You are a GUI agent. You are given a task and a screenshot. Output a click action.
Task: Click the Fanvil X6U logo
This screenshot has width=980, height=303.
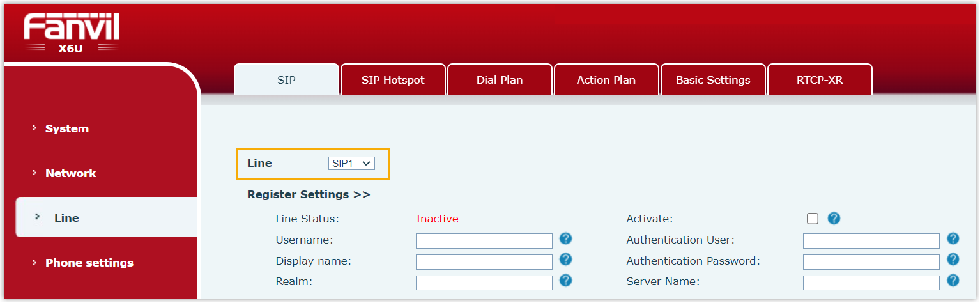point(72,33)
